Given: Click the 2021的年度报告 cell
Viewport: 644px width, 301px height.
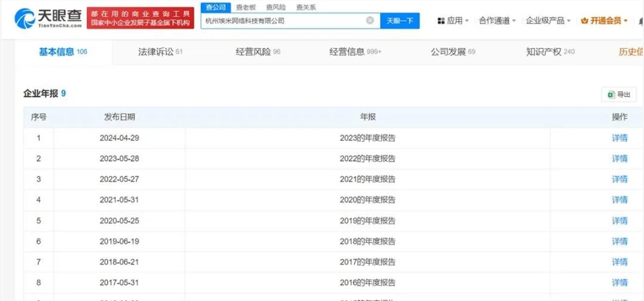Looking at the screenshot, I should pyautogui.click(x=368, y=179).
